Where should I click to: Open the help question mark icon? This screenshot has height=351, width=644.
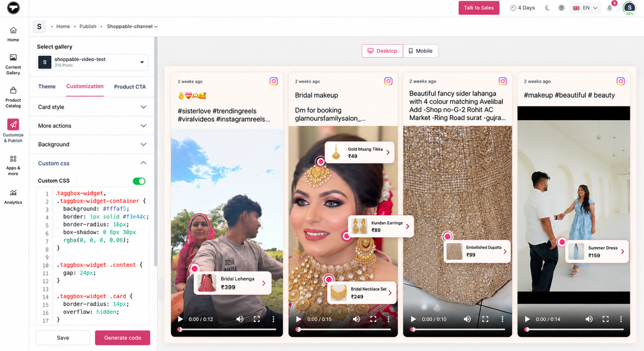click(562, 8)
